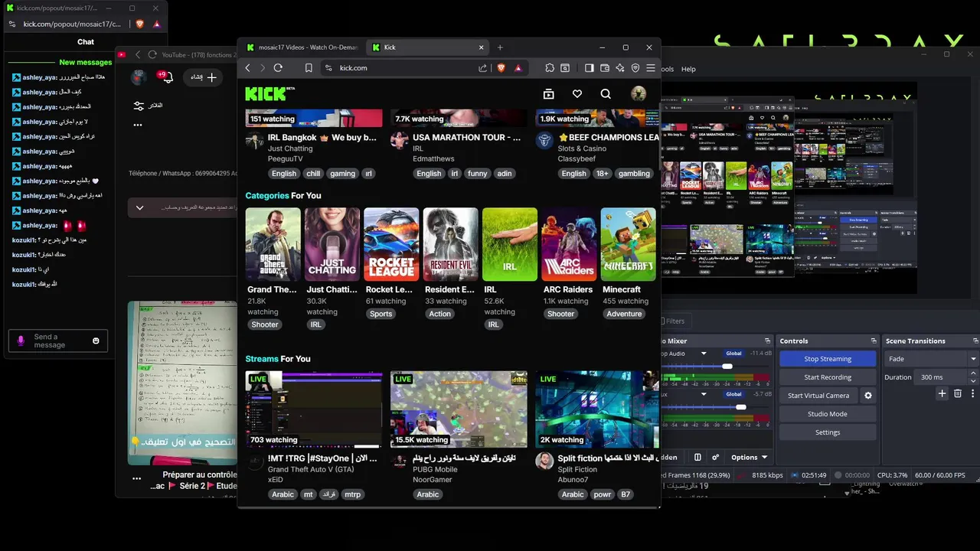Share the kick.com page via address bar icon

click(482, 68)
